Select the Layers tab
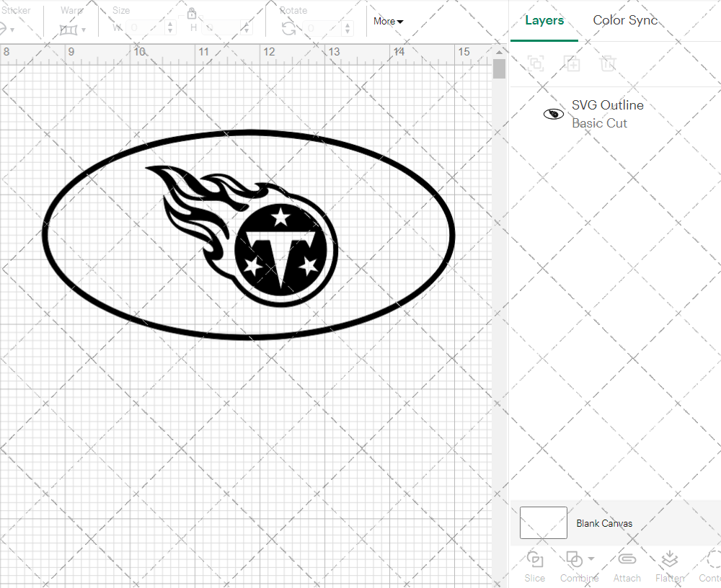 (x=544, y=20)
